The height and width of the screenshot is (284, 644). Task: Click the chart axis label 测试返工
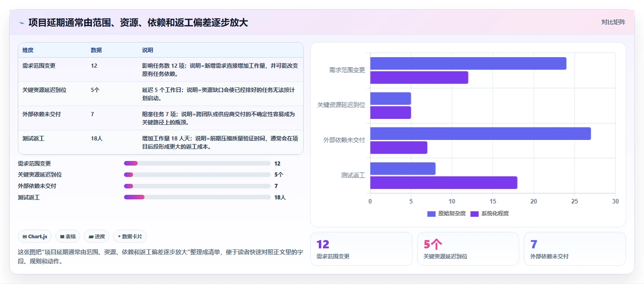coord(353,175)
